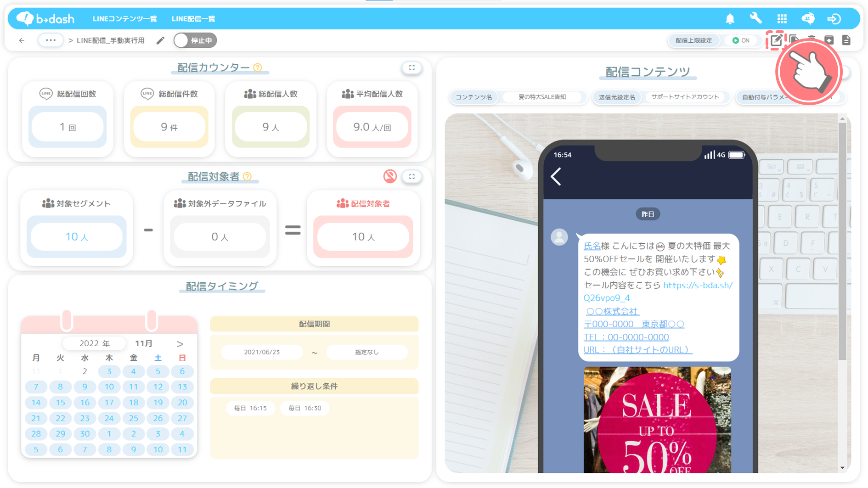The width and height of the screenshot is (868, 488).
Task: Open the edit delivery settings icon
Action: pyautogui.click(x=776, y=40)
